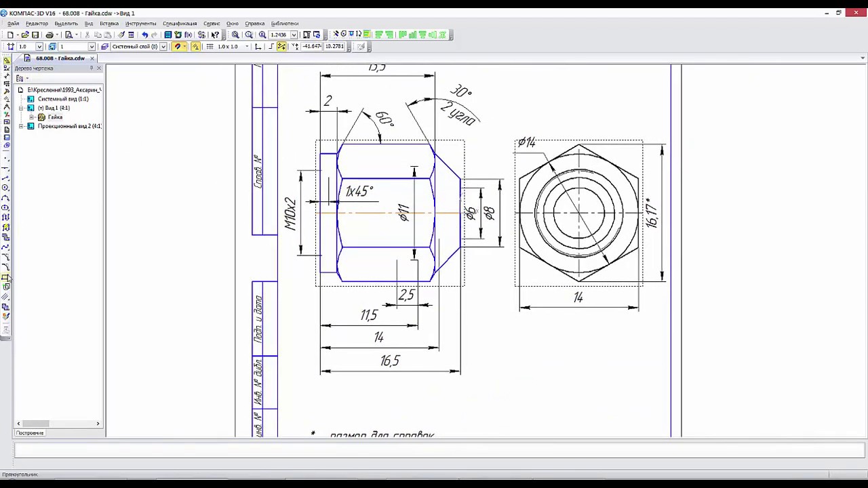This screenshot has width=868, height=488.
Task: Click the M10x2 thread dimension text
Action: (290, 214)
